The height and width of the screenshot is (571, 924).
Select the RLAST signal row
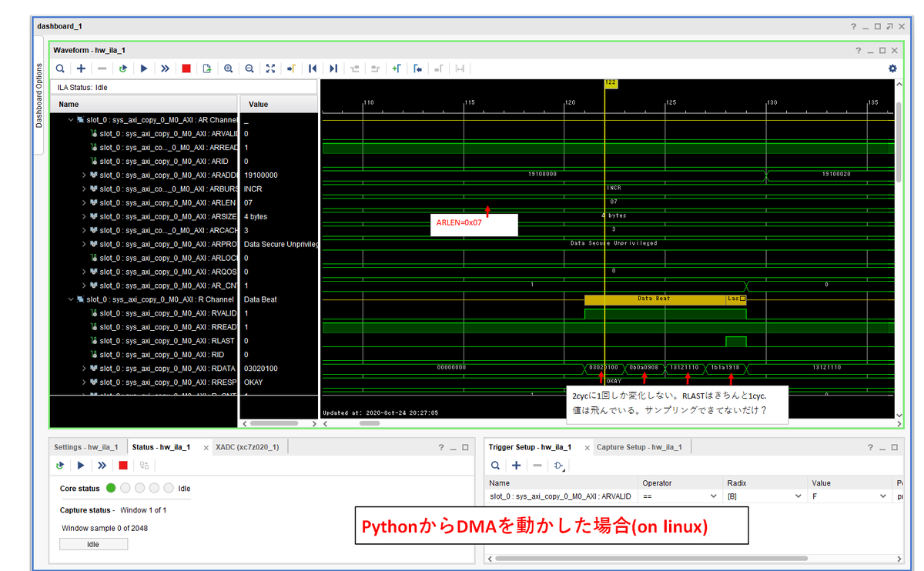(x=183, y=341)
